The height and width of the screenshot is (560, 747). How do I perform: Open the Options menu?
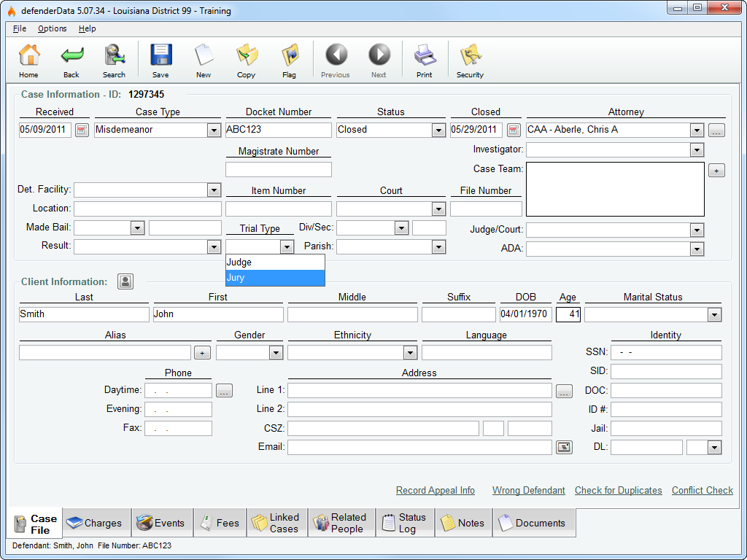[x=52, y=28]
